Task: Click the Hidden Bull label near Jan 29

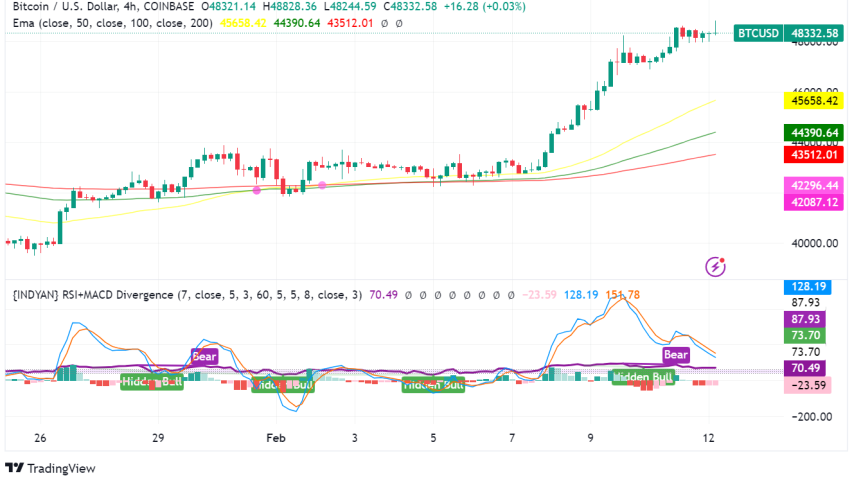Action: pos(152,382)
